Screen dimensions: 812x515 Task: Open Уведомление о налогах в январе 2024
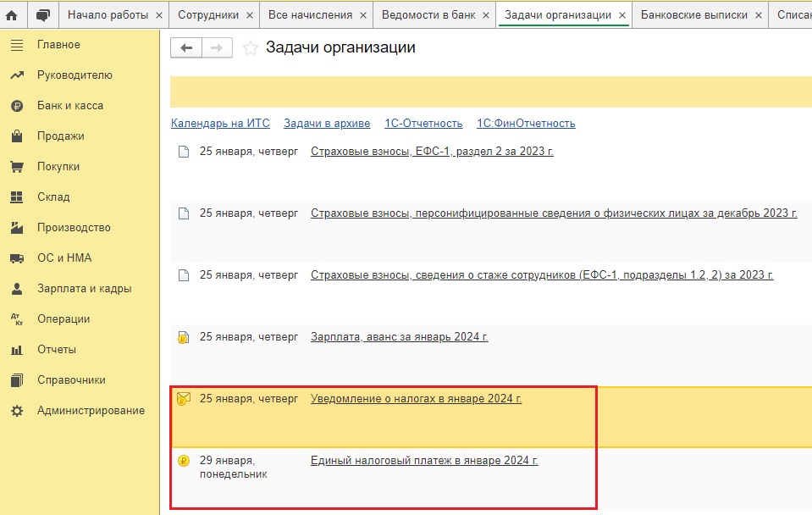tap(416, 398)
